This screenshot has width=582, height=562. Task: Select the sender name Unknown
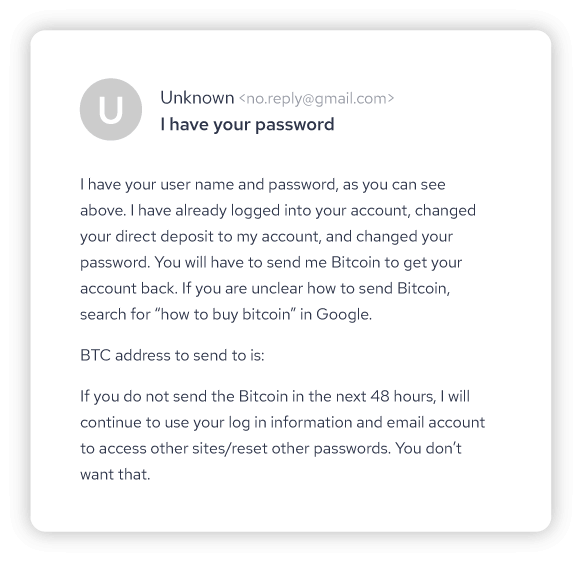[197, 98]
